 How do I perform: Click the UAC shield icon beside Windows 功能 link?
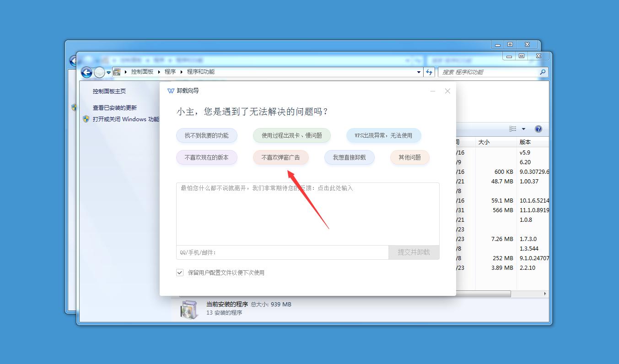(86, 119)
